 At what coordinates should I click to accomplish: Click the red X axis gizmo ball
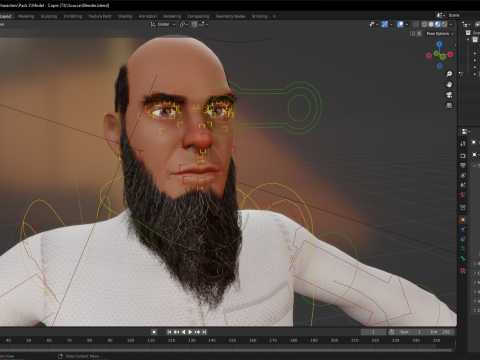(450, 54)
